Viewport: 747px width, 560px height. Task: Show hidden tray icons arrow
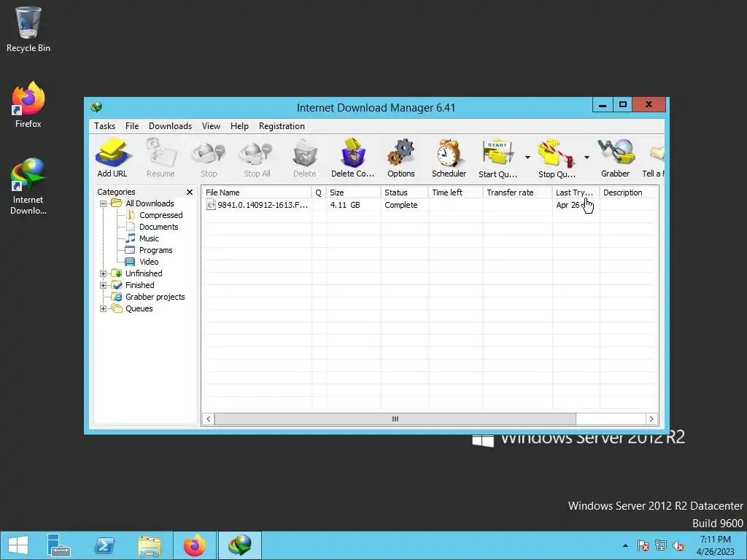625,545
